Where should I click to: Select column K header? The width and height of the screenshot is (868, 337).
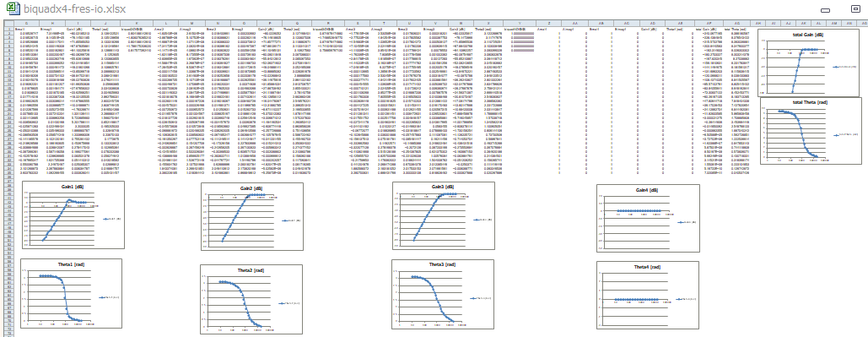(137, 23)
